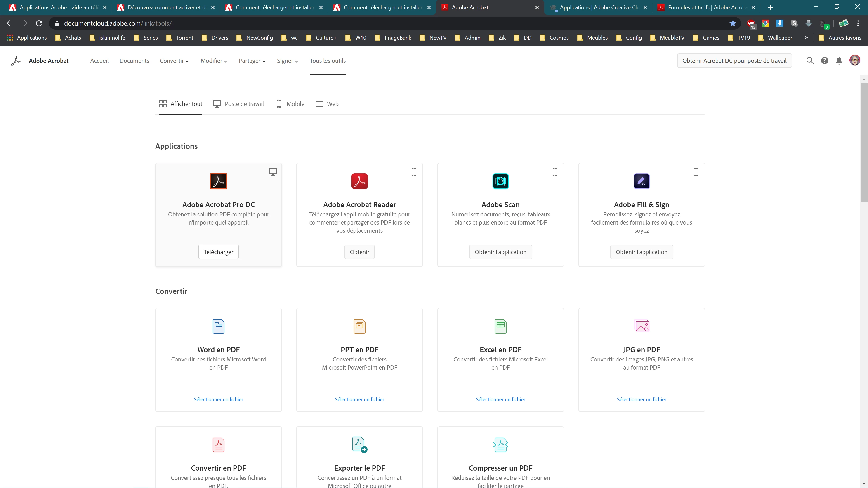The height and width of the screenshot is (488, 868).
Task: Expand the Modifier dropdown menu
Action: (214, 61)
